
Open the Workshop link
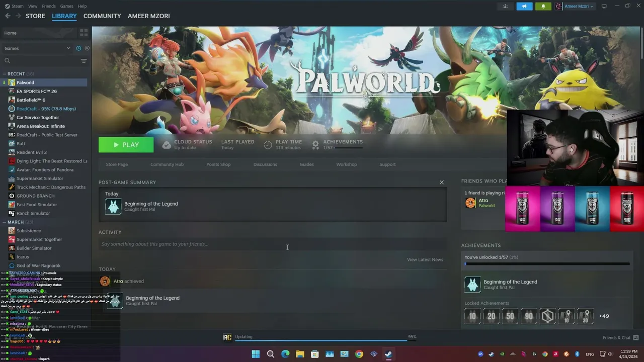[x=346, y=164]
